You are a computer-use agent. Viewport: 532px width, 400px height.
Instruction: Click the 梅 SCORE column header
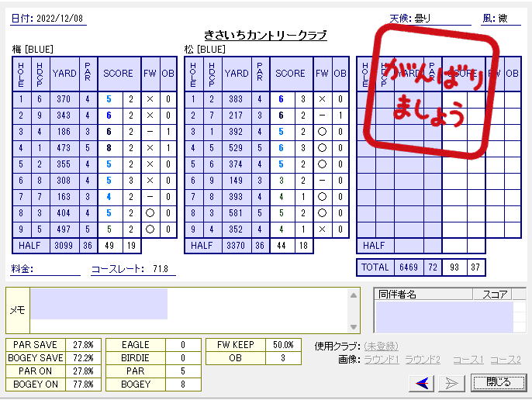click(118, 74)
